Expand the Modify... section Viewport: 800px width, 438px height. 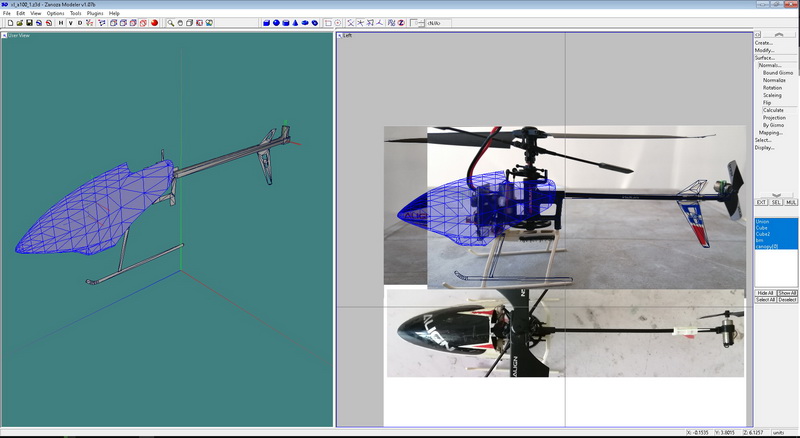click(765, 50)
